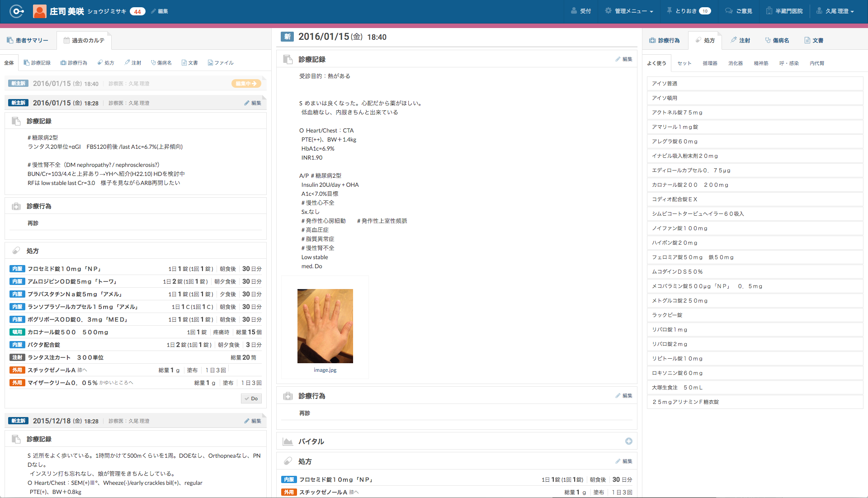Click the patient avatar icon
This screenshot has width=868, height=498.
point(40,11)
